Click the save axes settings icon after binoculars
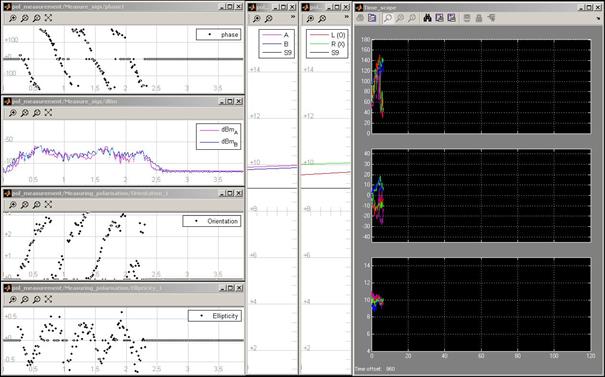 coord(439,18)
